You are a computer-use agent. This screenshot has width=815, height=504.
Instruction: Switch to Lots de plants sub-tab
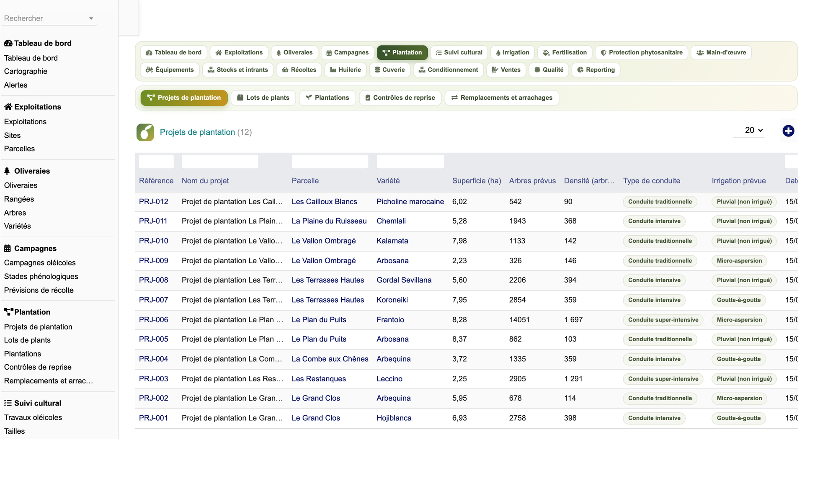(x=263, y=98)
